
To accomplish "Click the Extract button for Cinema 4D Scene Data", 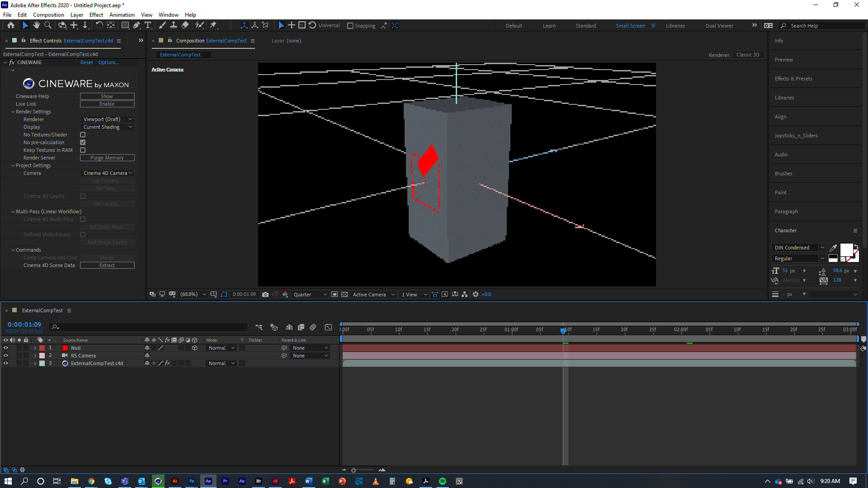I will tap(107, 265).
